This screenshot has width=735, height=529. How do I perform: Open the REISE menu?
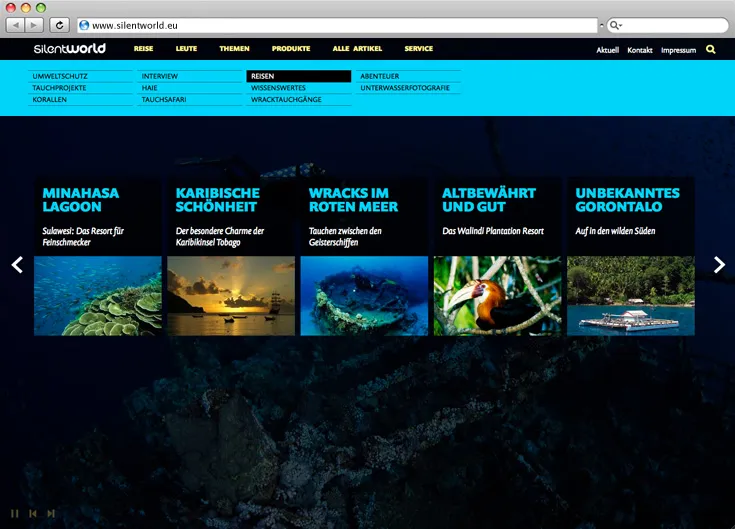pos(143,49)
